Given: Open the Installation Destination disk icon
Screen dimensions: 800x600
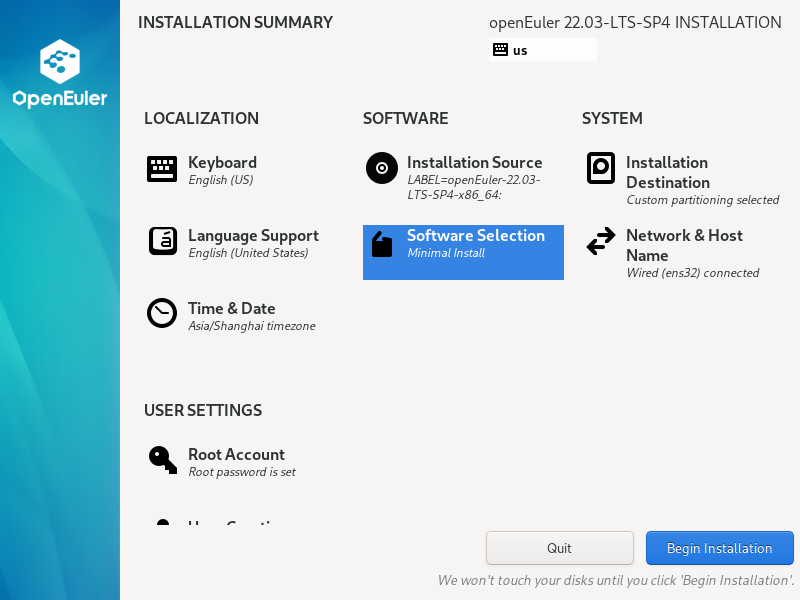Looking at the screenshot, I should pos(601,168).
